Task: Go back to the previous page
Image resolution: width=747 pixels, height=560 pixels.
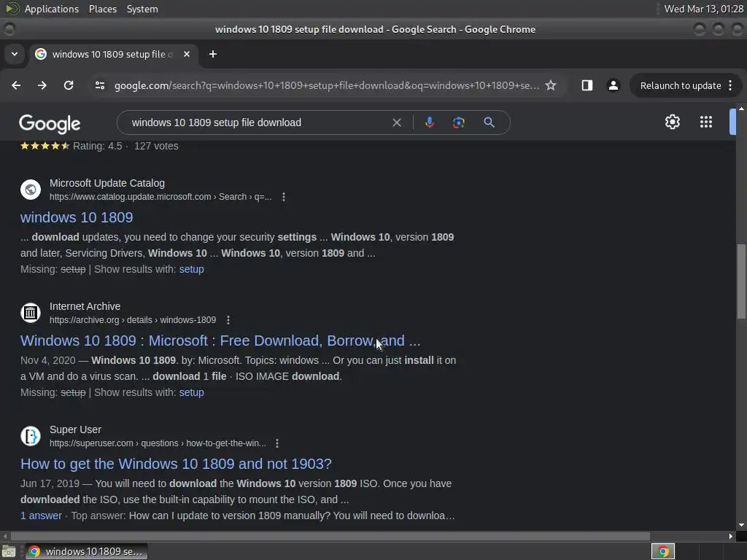Action: coord(16,85)
